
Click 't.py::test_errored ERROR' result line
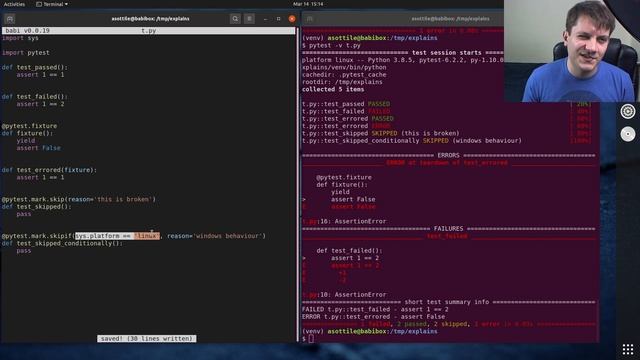tap(346, 126)
